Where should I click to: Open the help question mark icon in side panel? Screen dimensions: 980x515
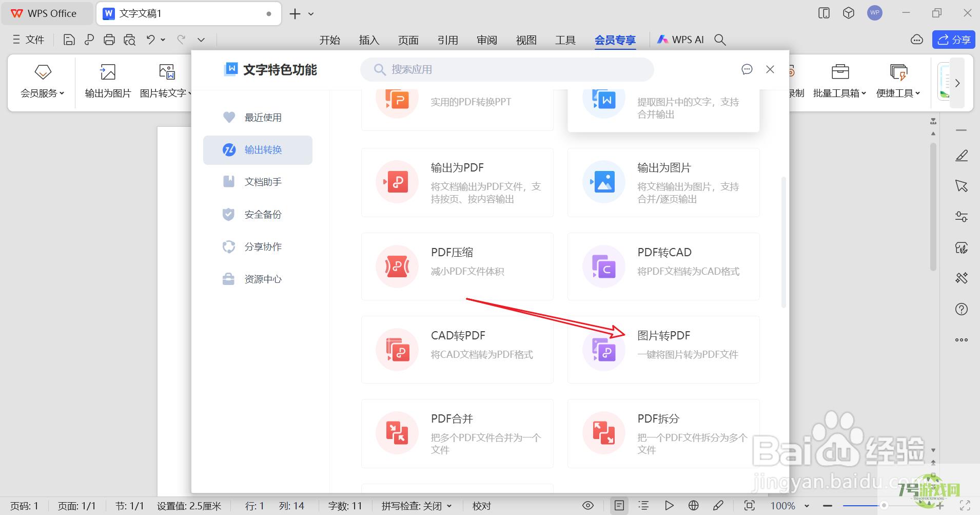pyautogui.click(x=961, y=309)
